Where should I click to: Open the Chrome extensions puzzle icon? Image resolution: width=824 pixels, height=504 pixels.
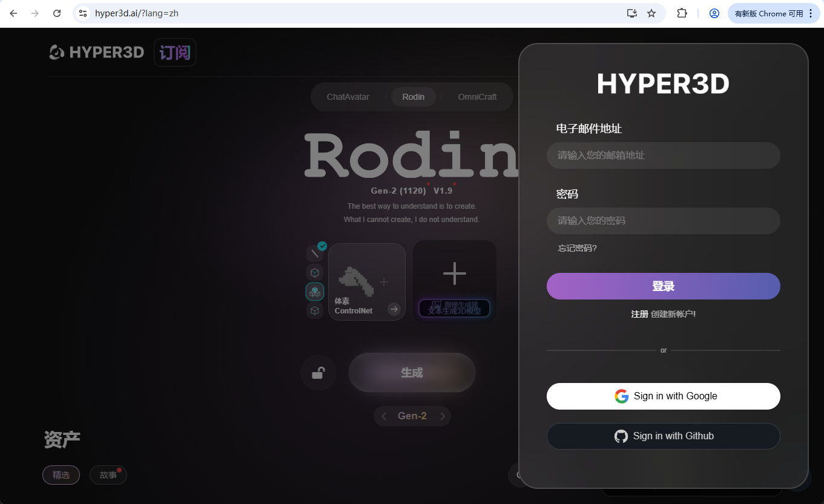point(682,13)
